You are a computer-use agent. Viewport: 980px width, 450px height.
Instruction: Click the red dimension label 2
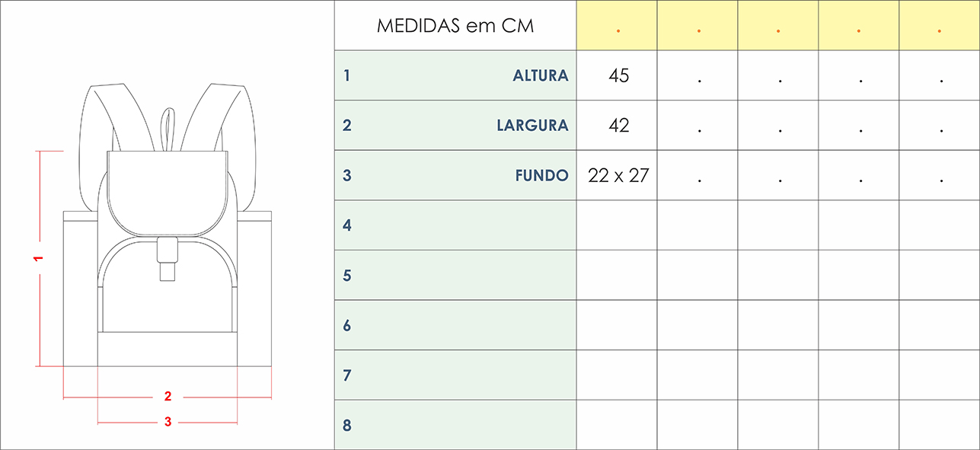point(168,396)
